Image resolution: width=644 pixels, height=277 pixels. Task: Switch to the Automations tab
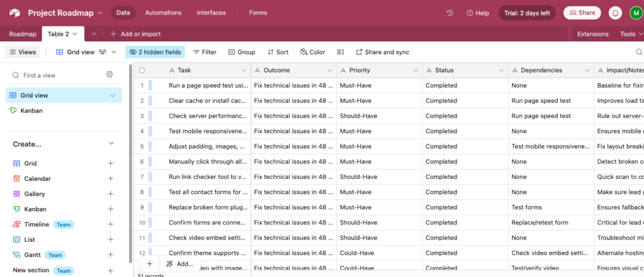point(163,13)
